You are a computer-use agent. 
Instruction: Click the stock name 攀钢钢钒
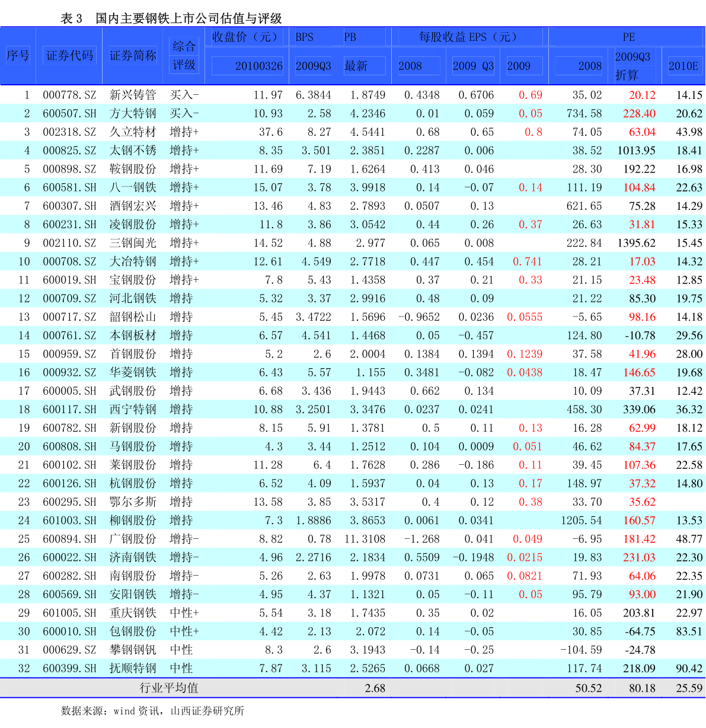coord(133,650)
